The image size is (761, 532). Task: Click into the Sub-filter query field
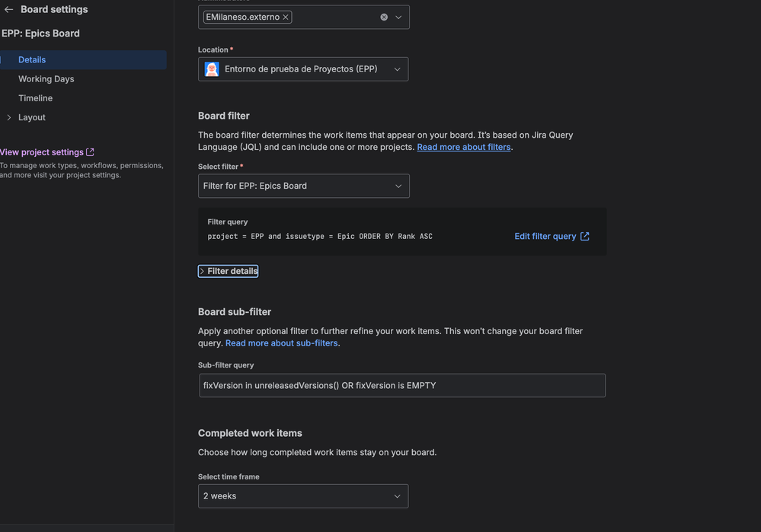click(401, 385)
